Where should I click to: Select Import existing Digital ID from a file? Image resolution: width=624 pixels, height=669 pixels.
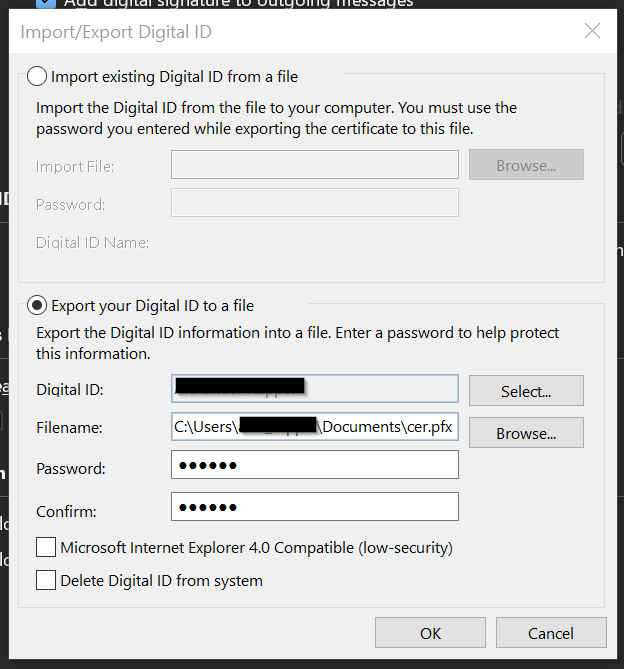(37, 76)
